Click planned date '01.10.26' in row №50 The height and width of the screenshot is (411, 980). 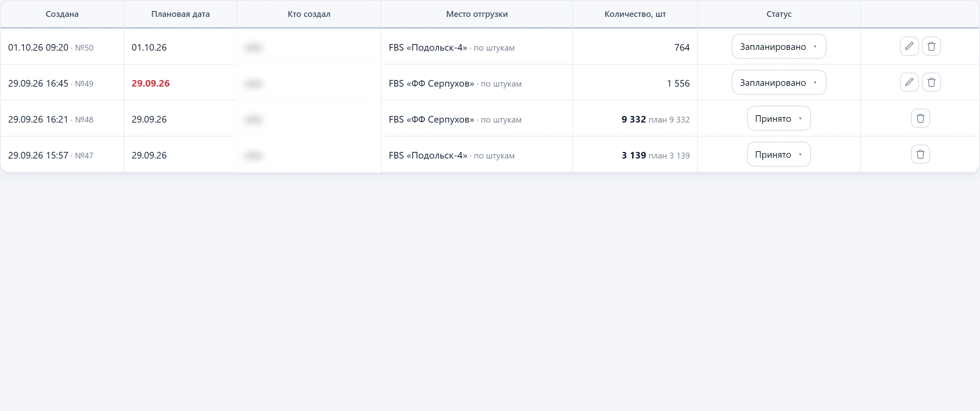(149, 48)
